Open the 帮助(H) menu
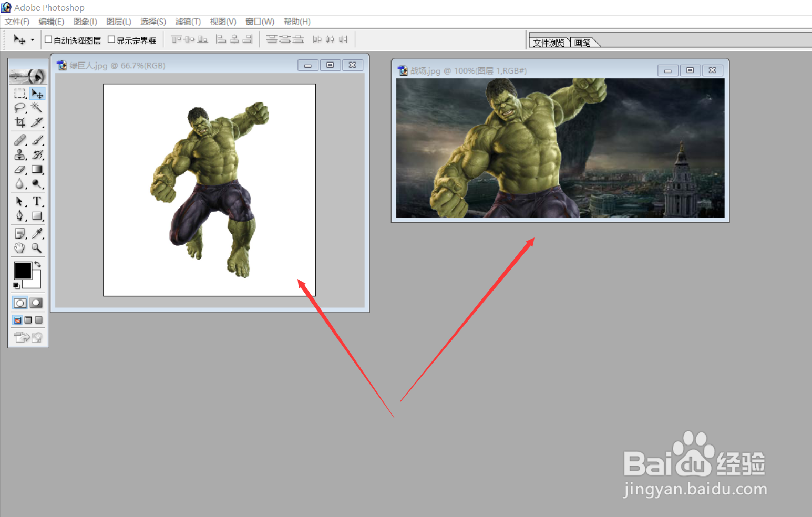Image resolution: width=812 pixels, height=517 pixels. point(297,22)
